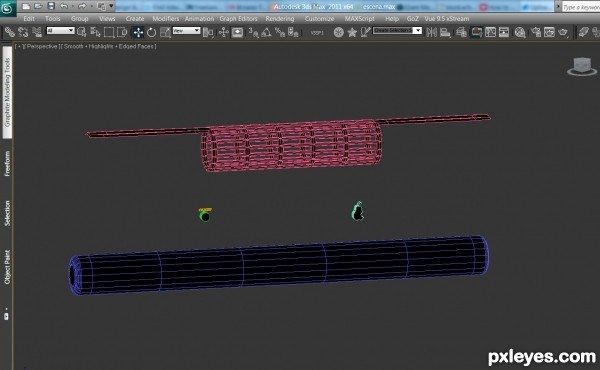The height and width of the screenshot is (370, 600).
Task: Open the MAXScript menu
Action: click(x=360, y=19)
